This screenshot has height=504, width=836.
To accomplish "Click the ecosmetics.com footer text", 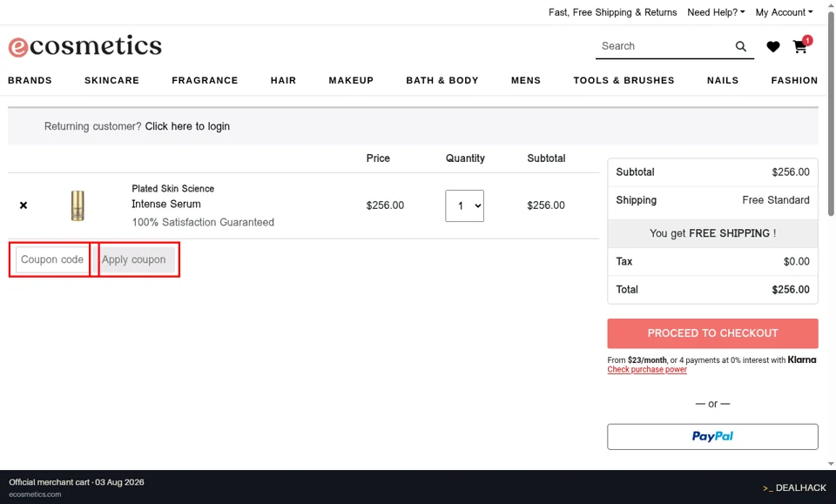I will (x=35, y=494).
